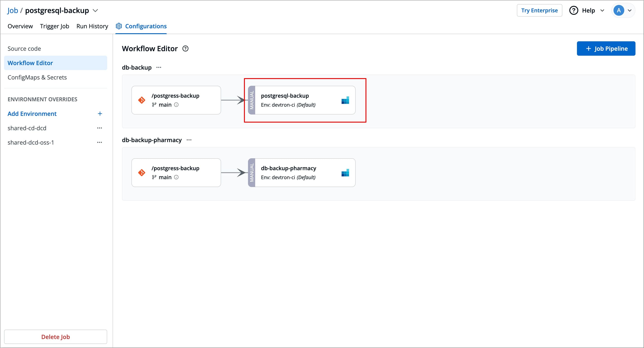
Task: Go to the Trigger Job tab
Action: pos(54,26)
